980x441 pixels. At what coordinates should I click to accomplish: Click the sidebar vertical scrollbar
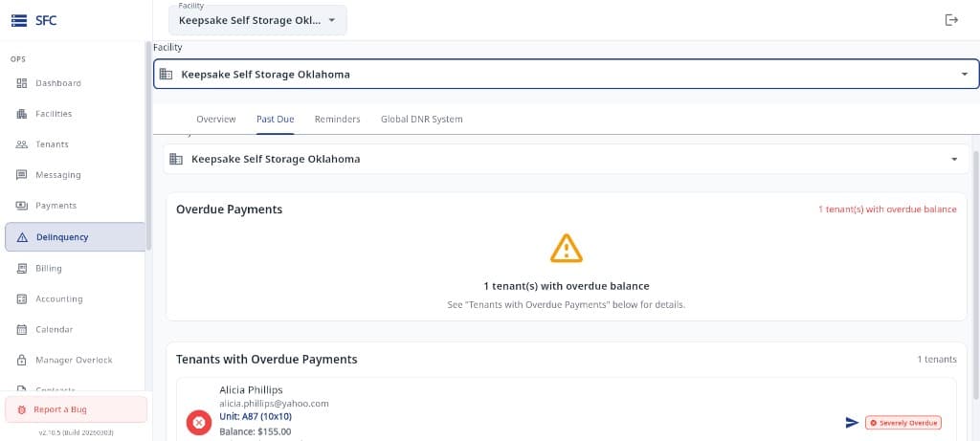point(148,146)
